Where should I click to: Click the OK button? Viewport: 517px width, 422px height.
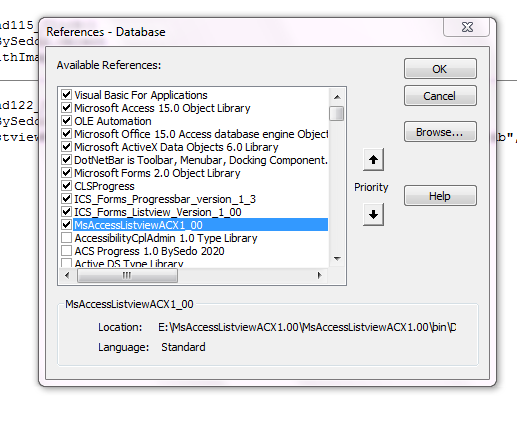coord(440,69)
